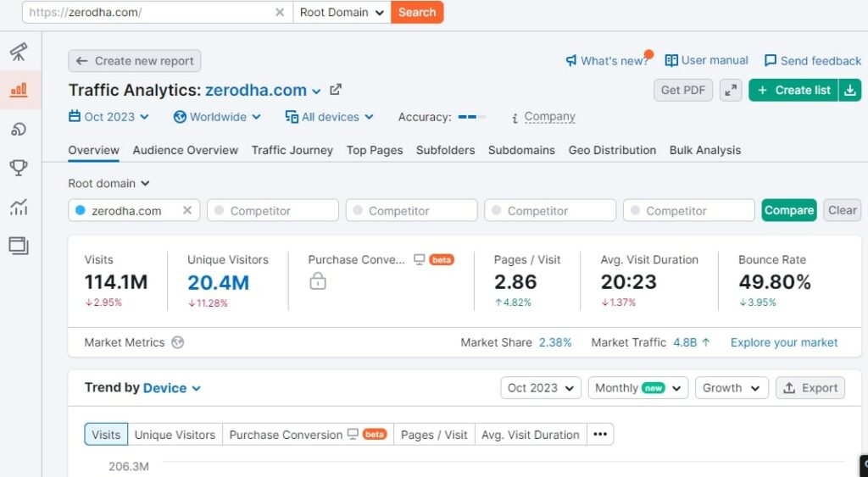
Task: Open the Root Domain search type dropdown
Action: [x=342, y=12]
